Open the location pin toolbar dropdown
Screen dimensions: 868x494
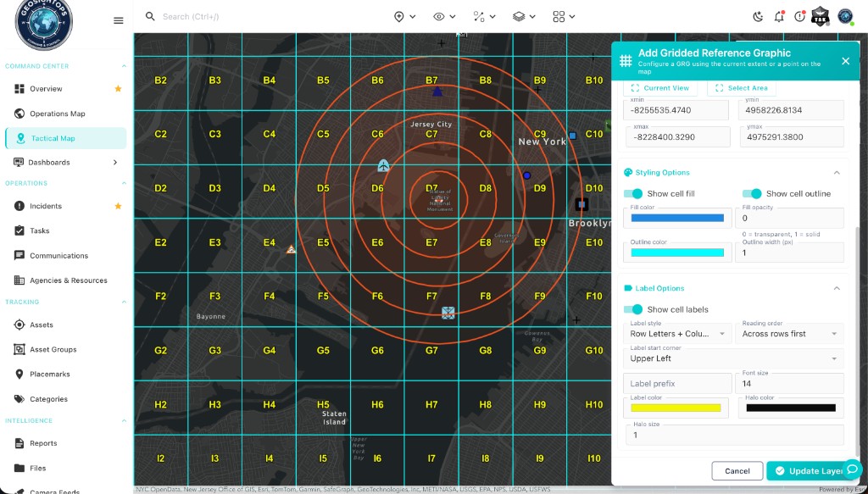[404, 17]
